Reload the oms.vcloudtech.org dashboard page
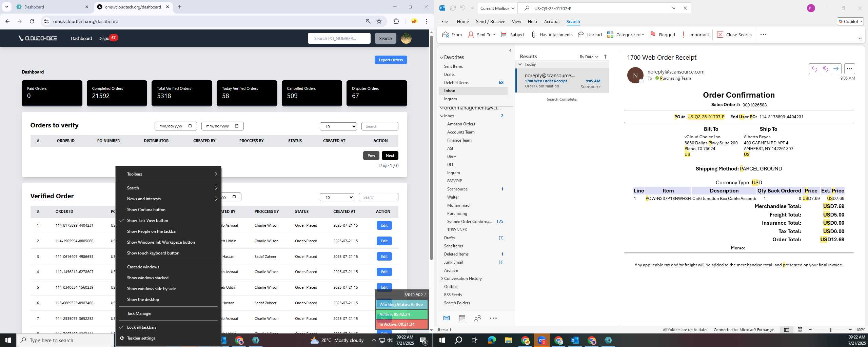 pos(32,21)
